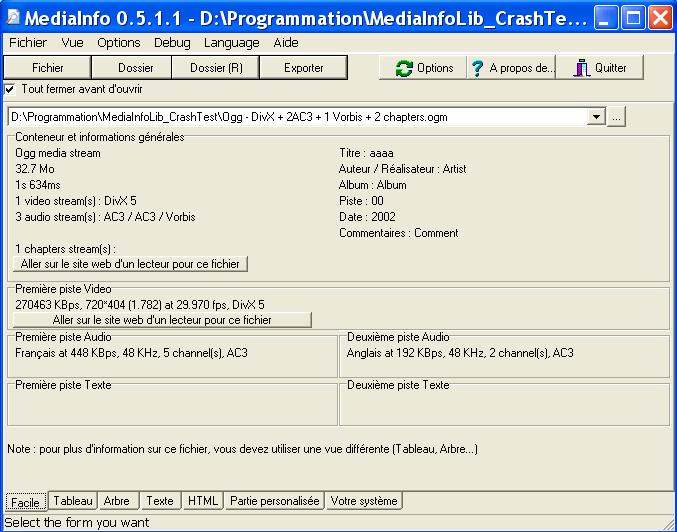Click the '...' browse button

[617, 117]
